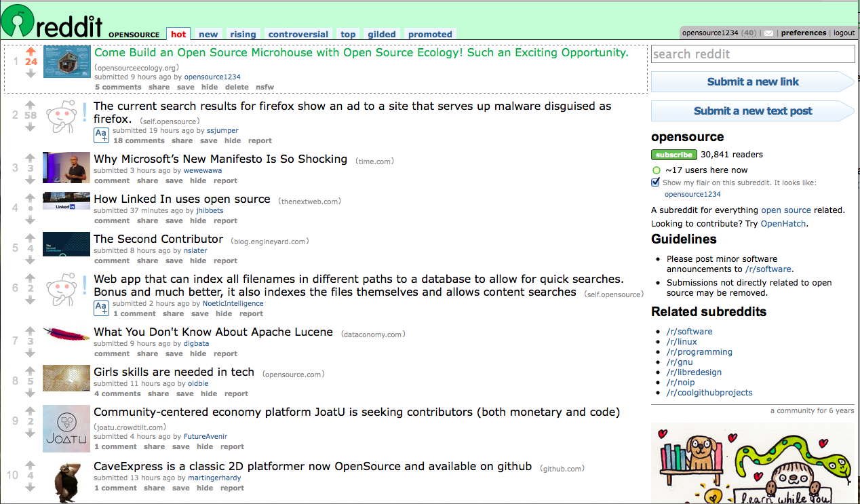Upvote the Web app filename indexing post
The height and width of the screenshot is (504, 860).
click(x=31, y=277)
